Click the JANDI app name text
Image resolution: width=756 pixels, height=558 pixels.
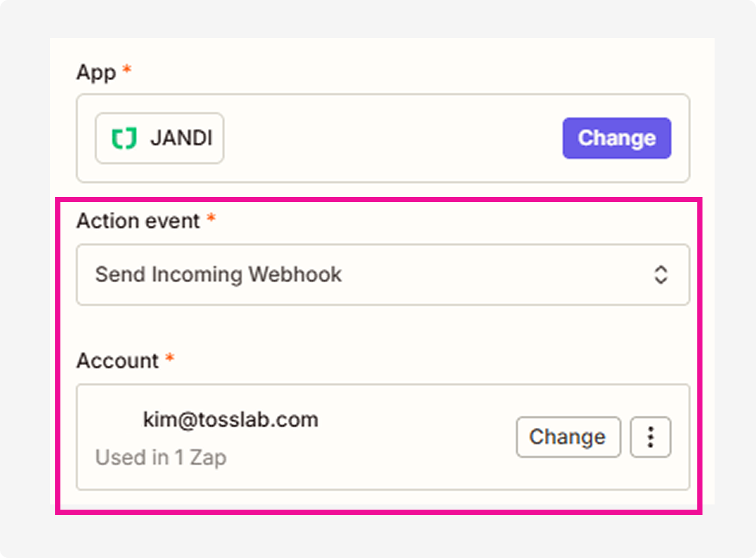click(181, 139)
